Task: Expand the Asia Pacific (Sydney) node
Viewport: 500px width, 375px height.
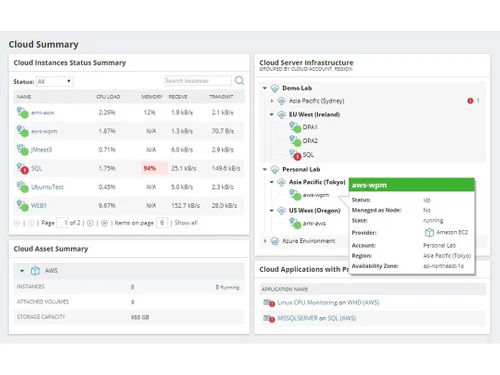Action: 272,101
